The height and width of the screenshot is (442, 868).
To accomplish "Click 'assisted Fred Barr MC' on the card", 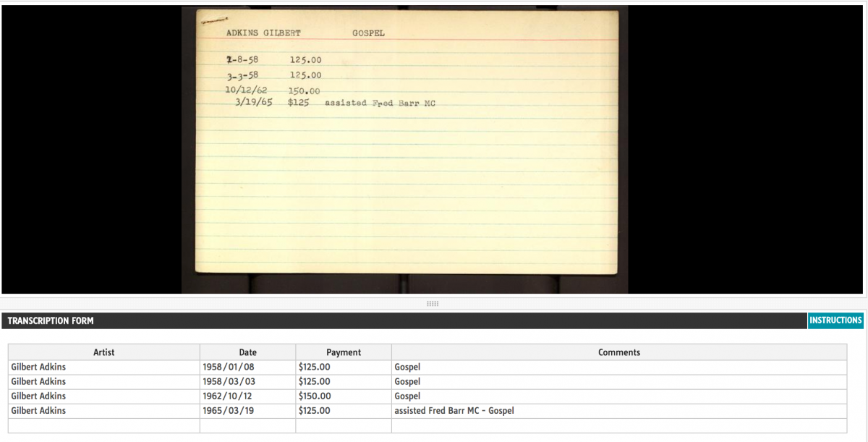I will [x=380, y=103].
